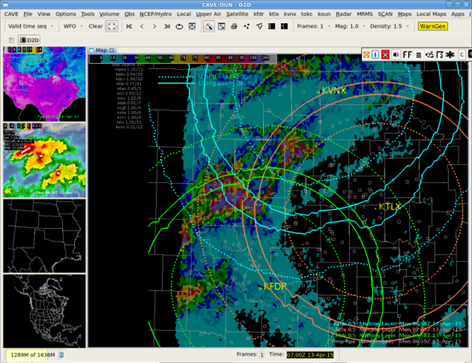Expand the WFO scale dropdown
Screen dimensions: 472x363
(x=73, y=26)
